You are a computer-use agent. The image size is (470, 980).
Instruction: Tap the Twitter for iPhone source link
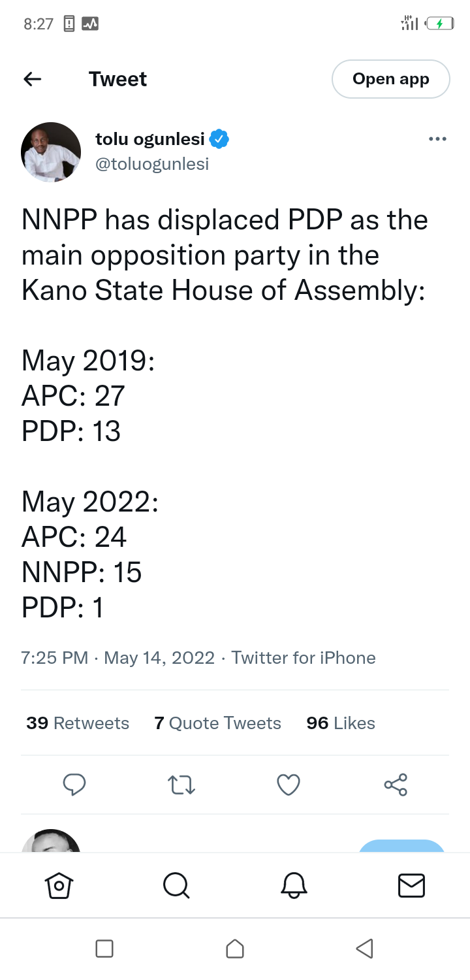(x=304, y=657)
